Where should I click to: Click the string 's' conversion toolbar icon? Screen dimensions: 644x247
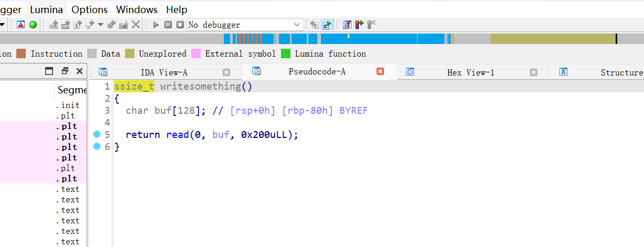(x=89, y=25)
